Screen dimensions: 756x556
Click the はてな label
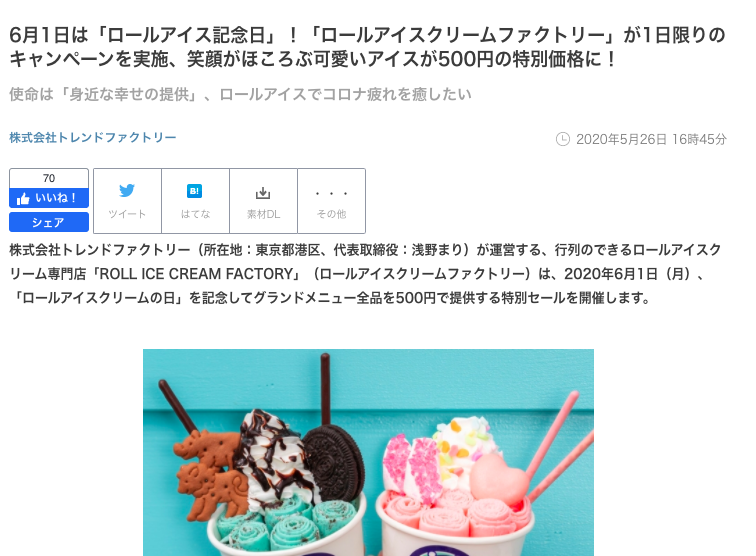pos(195,214)
